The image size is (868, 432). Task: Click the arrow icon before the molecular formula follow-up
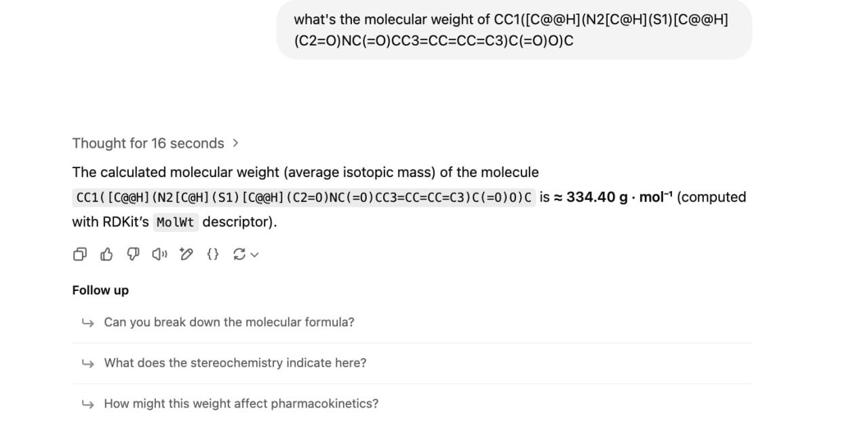pos(87,322)
